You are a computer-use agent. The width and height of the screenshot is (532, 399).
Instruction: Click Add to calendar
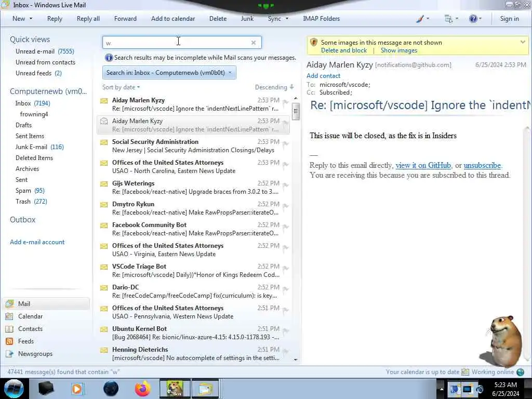click(173, 19)
